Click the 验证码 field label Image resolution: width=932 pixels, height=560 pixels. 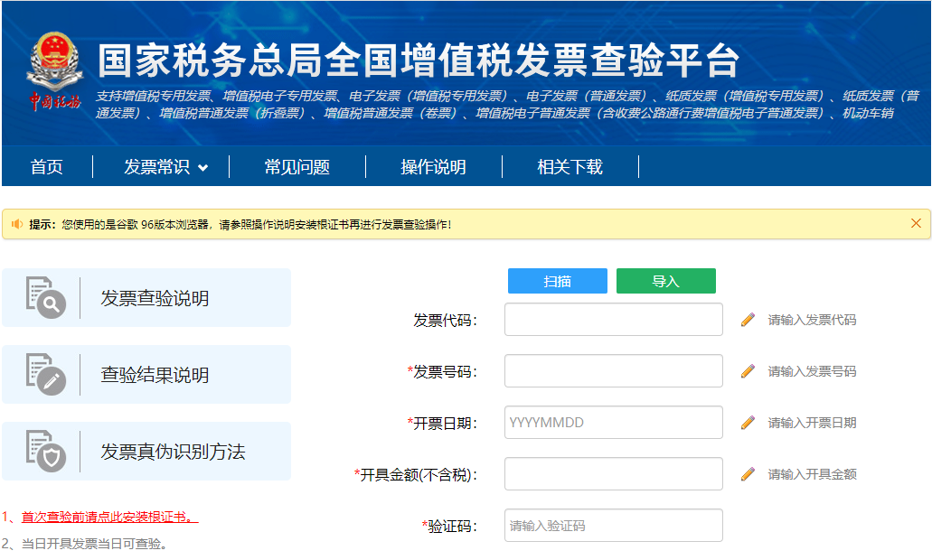click(450, 527)
